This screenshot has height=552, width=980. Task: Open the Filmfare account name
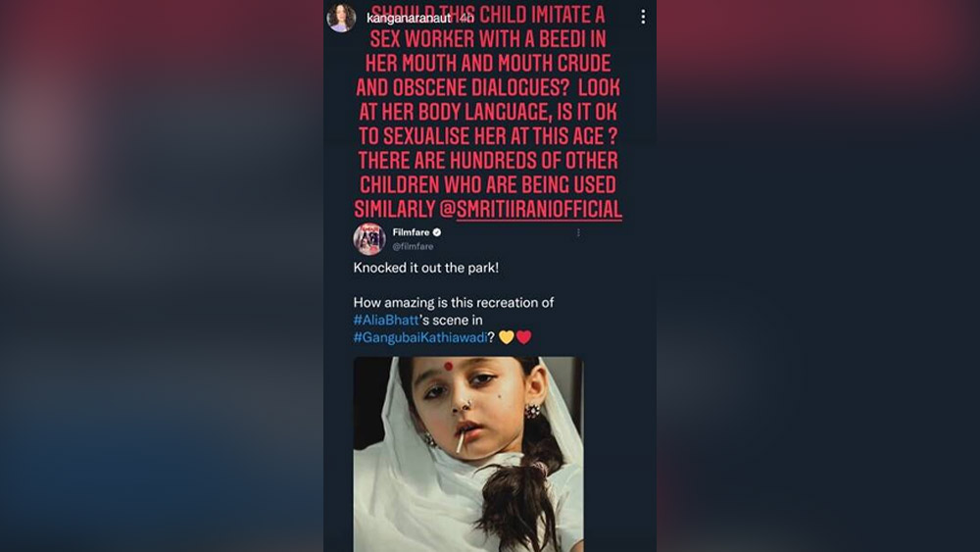(x=411, y=232)
